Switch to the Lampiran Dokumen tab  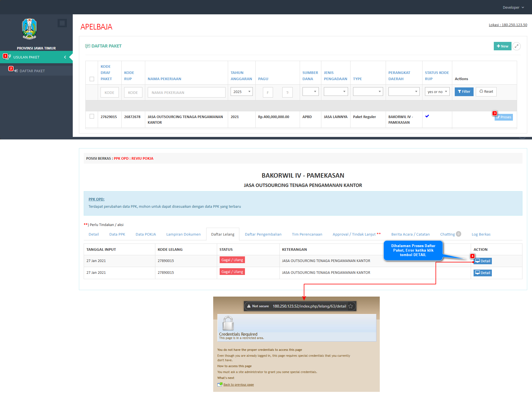(x=183, y=234)
